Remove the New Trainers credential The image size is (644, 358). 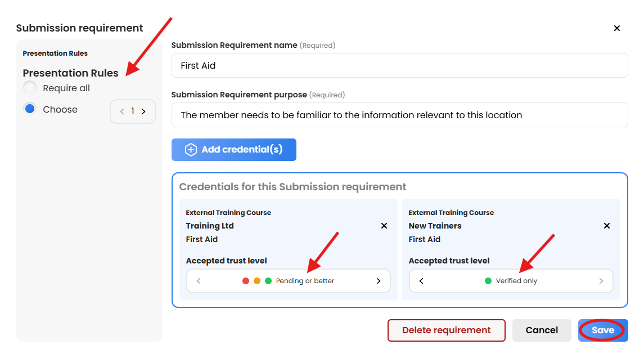tap(607, 226)
